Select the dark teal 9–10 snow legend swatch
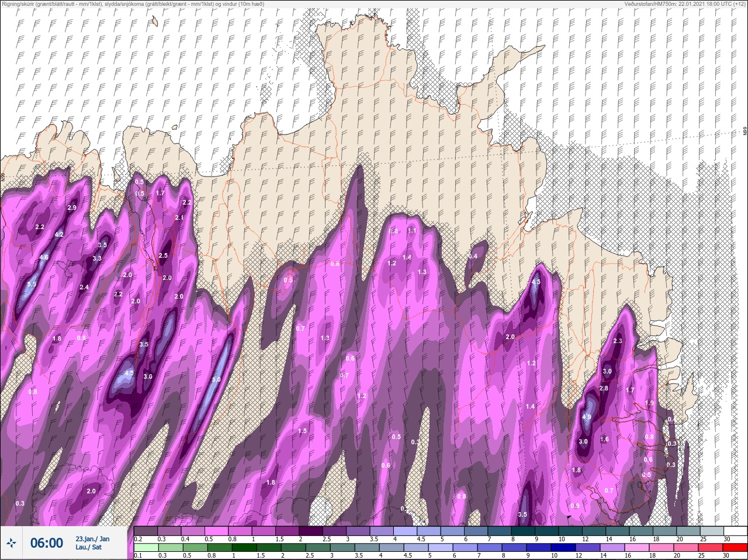Image resolution: width=748 pixels, height=560 pixels. (546, 531)
